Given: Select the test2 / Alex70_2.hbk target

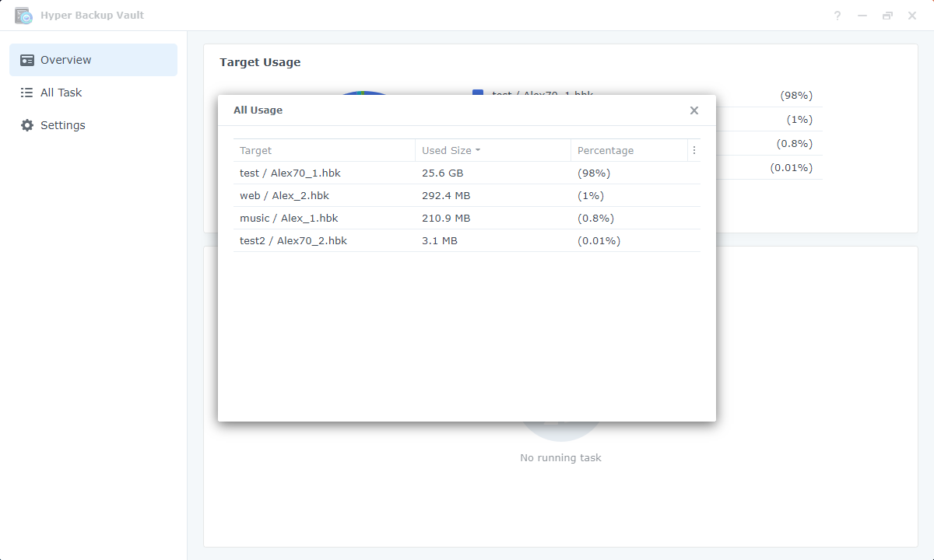Looking at the screenshot, I should (x=293, y=240).
